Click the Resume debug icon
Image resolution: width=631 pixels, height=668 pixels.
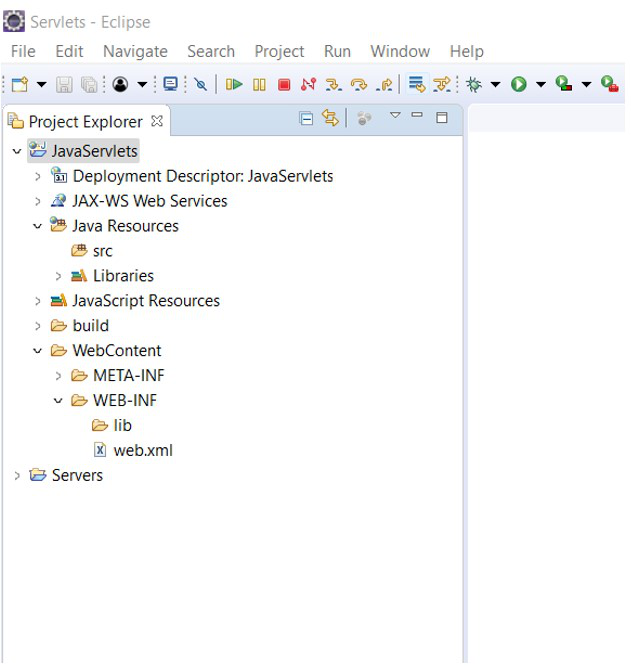click(x=234, y=84)
